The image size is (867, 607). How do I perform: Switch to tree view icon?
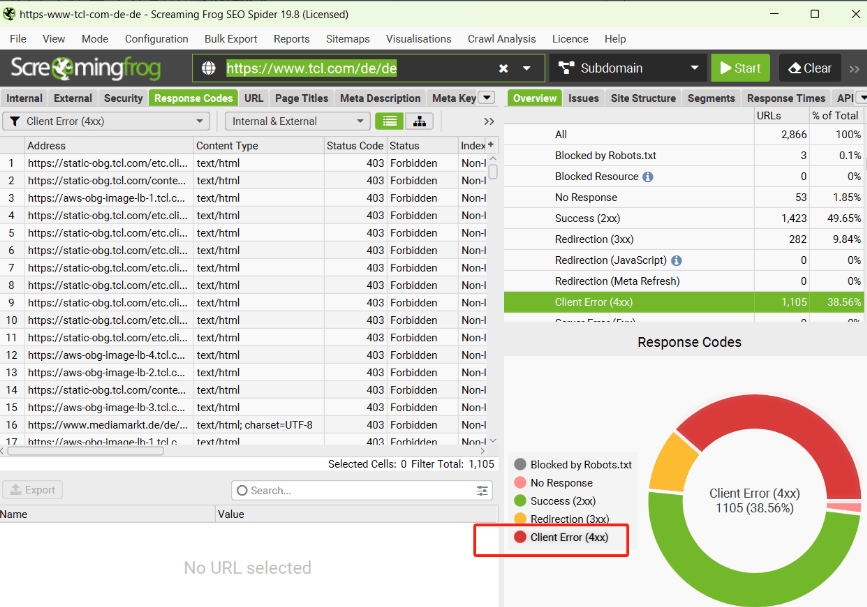coord(417,121)
